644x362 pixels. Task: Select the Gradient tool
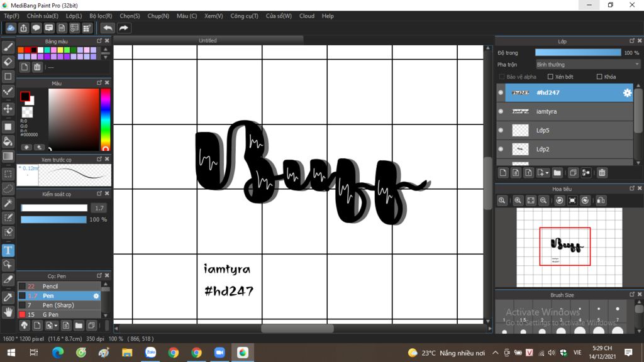8,156
